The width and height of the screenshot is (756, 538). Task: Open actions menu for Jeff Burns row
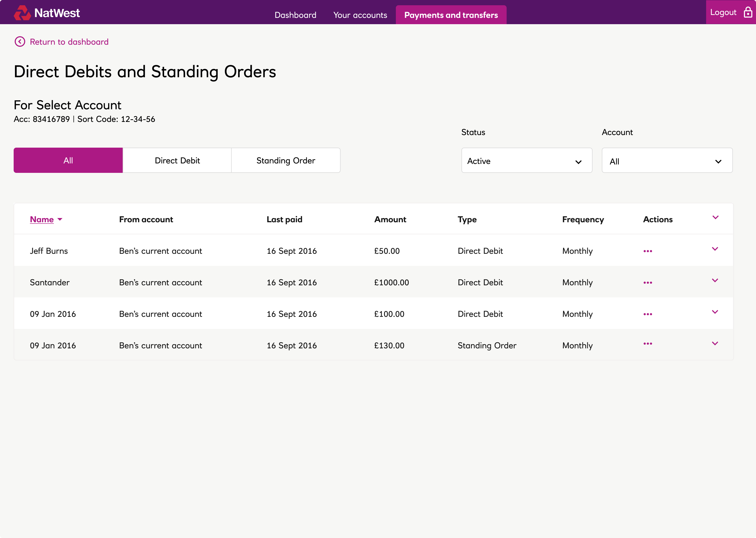point(648,251)
